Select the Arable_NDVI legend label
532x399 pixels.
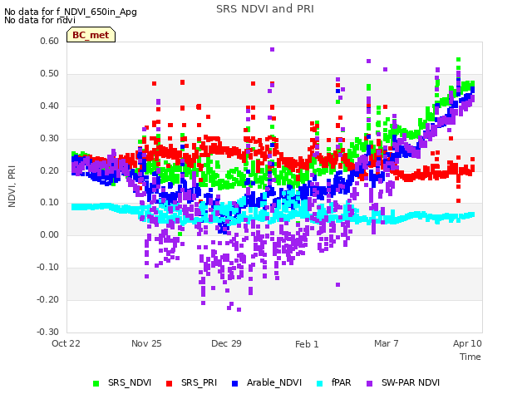pyautogui.click(x=274, y=382)
